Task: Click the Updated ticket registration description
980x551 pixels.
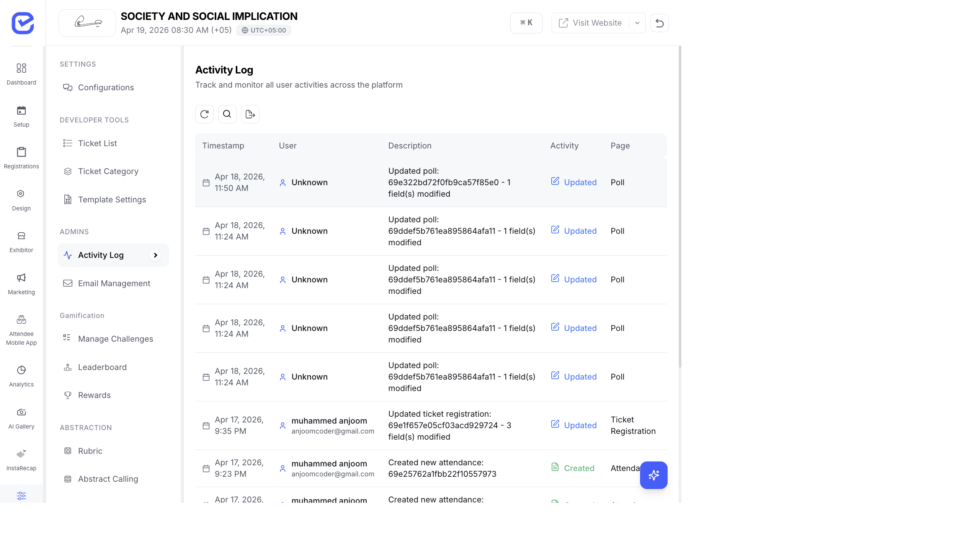Action: [450, 425]
